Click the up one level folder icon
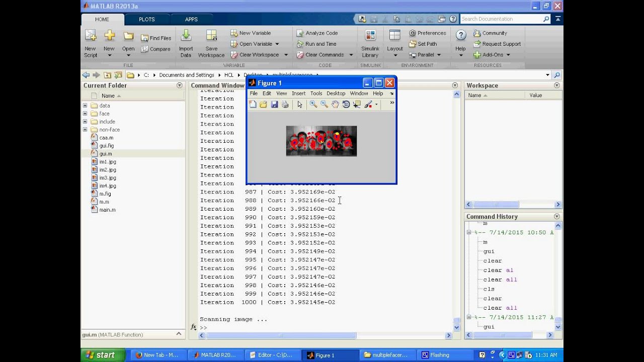Viewport: 644px width, 362px height. pyautogui.click(x=107, y=75)
